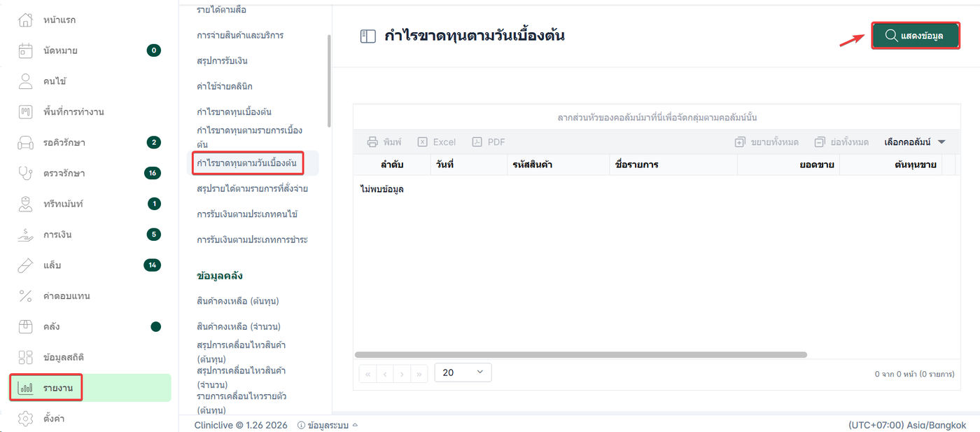
Task: Select สินค้าคงเหลือ (ต้นทุน) report
Action: pyautogui.click(x=238, y=301)
